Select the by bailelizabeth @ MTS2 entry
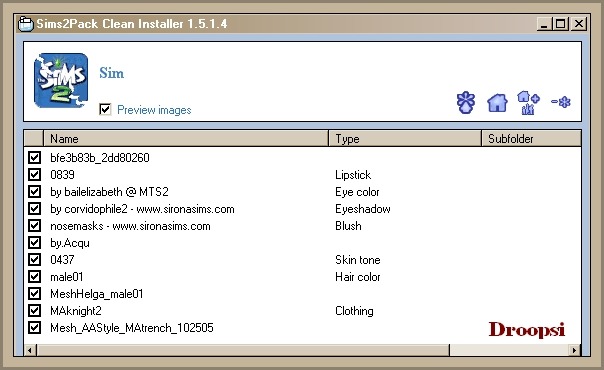This screenshot has height=370, width=604. 109,192
